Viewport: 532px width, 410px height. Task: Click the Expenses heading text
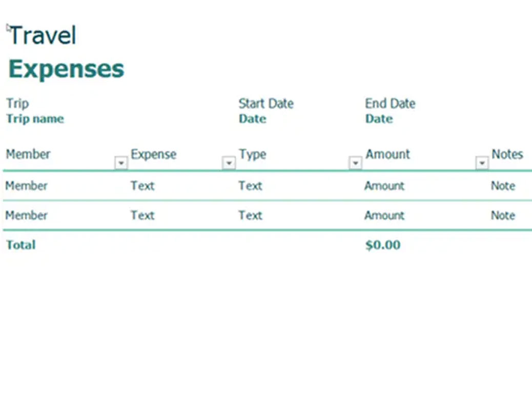67,69
